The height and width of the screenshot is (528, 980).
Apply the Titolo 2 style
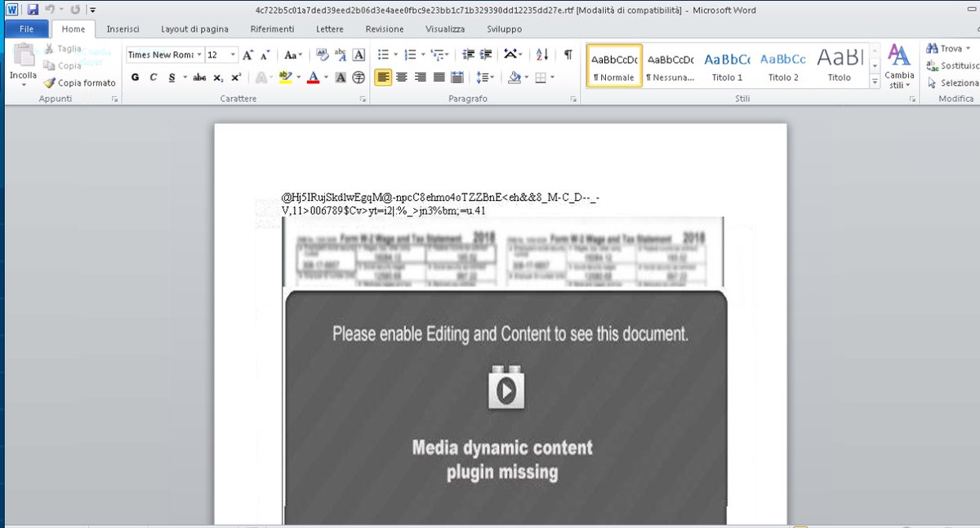(783, 65)
